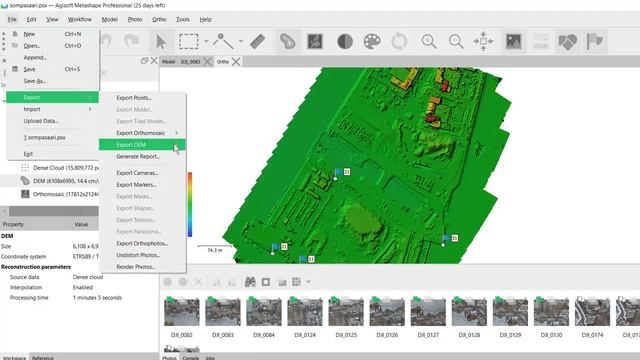This screenshot has width=640, height=360.
Task: Open the Console tab
Action: click(191, 358)
